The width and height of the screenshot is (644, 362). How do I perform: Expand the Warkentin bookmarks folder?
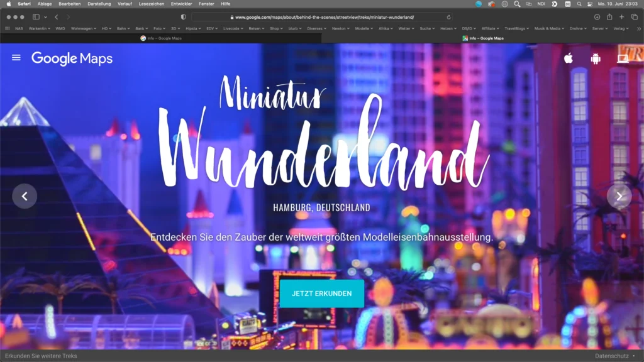[40, 29]
